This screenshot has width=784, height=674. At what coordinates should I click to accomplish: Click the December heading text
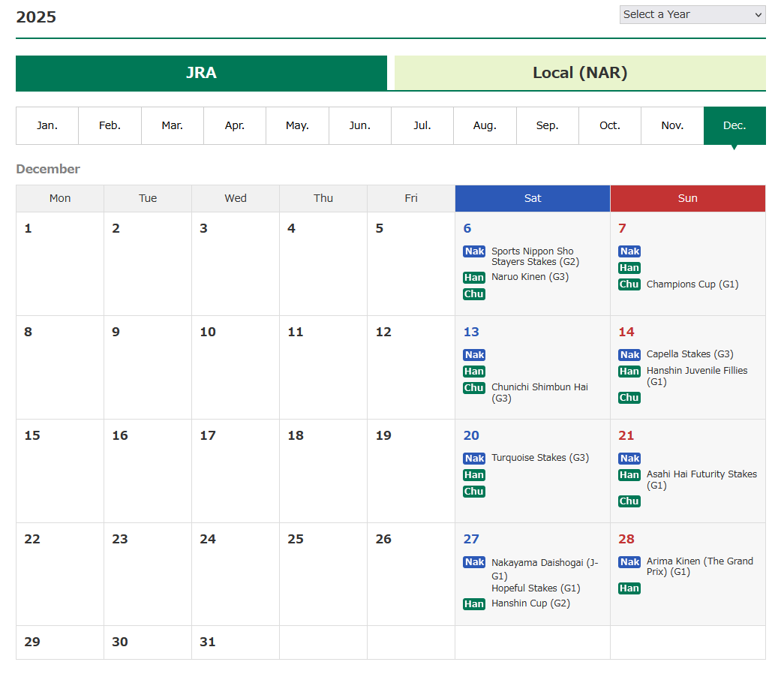[x=48, y=169]
